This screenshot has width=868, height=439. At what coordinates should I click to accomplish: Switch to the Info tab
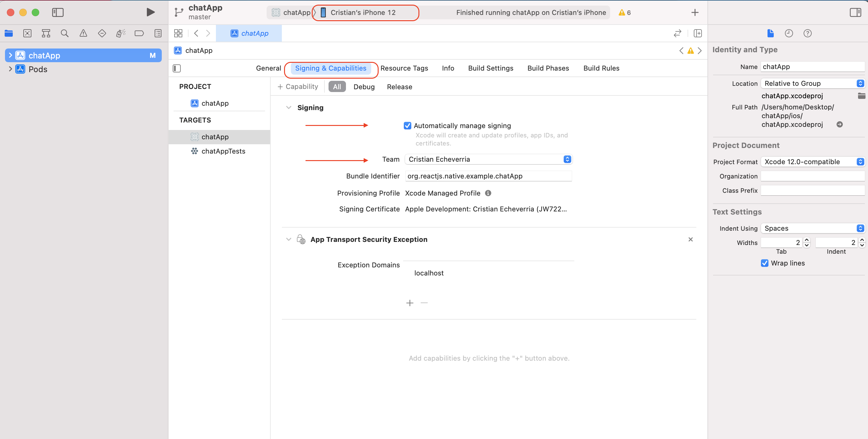tap(448, 68)
